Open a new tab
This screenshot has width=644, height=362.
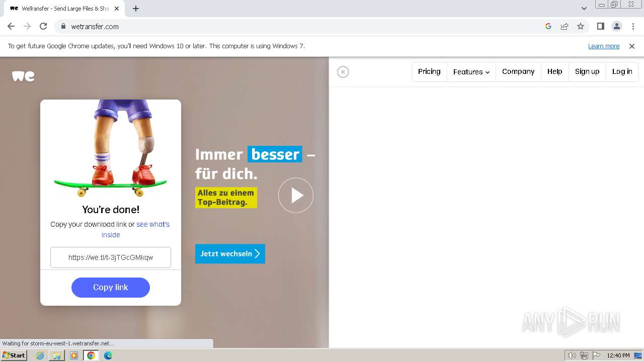pos(136,9)
